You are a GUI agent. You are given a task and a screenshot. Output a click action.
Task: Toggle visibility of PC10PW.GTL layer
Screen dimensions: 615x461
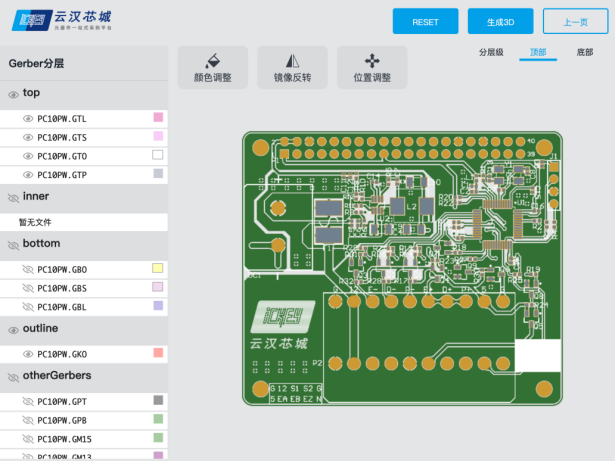tap(28, 119)
